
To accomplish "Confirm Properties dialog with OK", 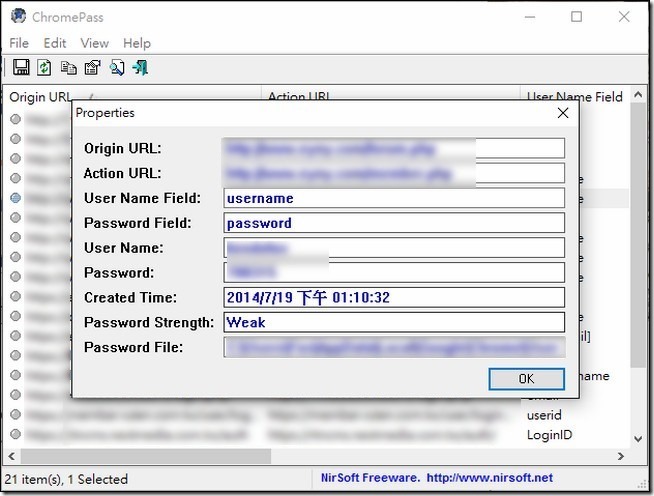I will pos(526,379).
